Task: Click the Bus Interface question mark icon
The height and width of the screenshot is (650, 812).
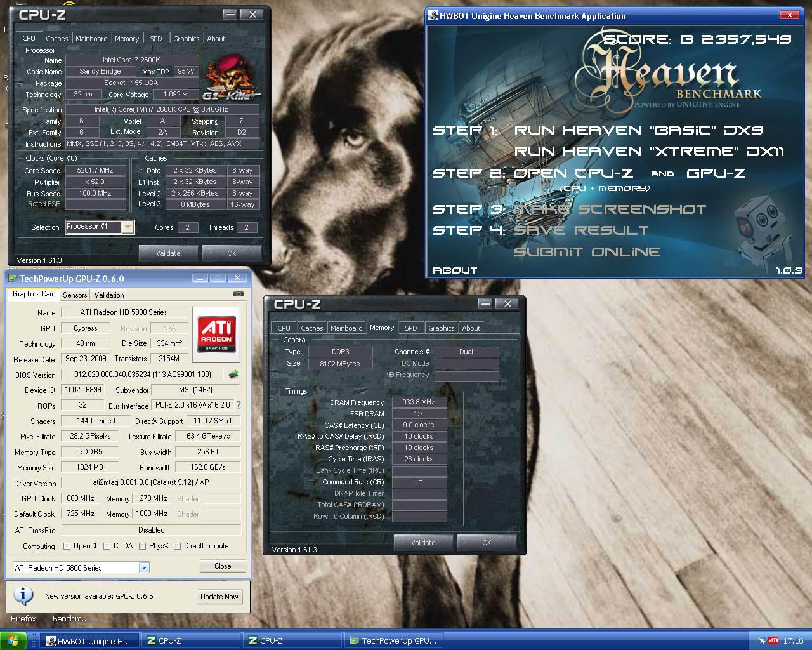Action: [239, 405]
